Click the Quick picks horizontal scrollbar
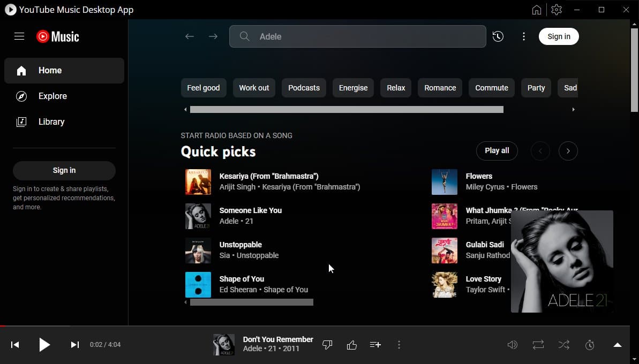 pos(251,302)
